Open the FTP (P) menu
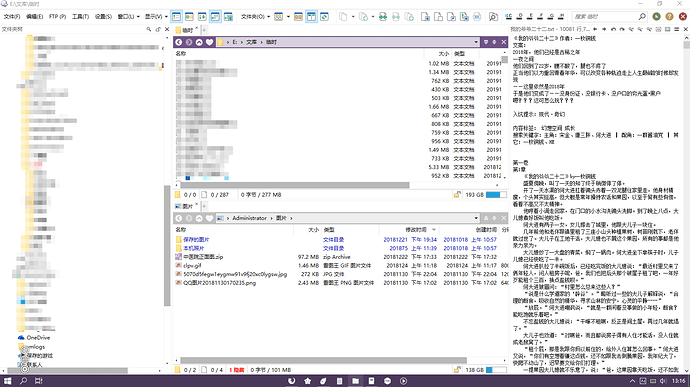The image size is (690, 387). tap(57, 17)
